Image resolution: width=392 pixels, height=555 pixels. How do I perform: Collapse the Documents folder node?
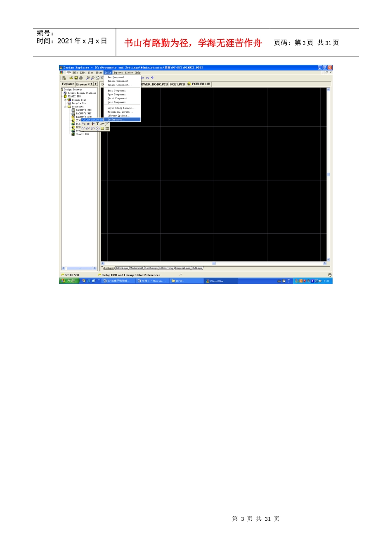[65, 107]
